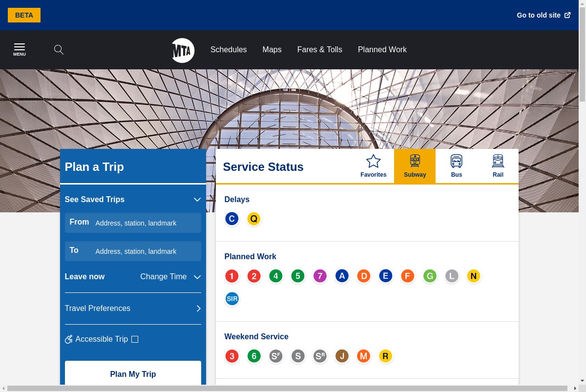Image resolution: width=586 pixels, height=392 pixels.
Task: Select the E train planned work bullet
Action: tap(386, 276)
